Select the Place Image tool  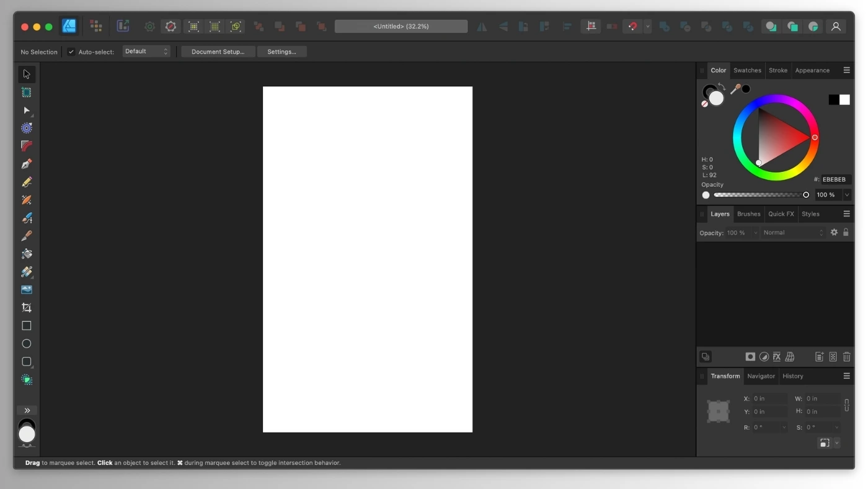click(x=27, y=290)
